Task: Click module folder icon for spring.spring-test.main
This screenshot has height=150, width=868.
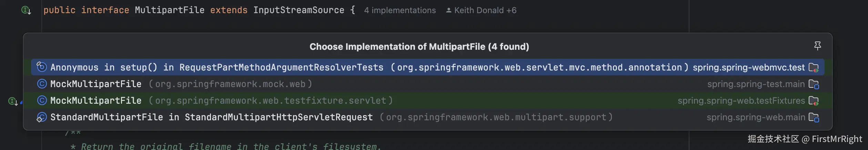Action: click(x=814, y=84)
